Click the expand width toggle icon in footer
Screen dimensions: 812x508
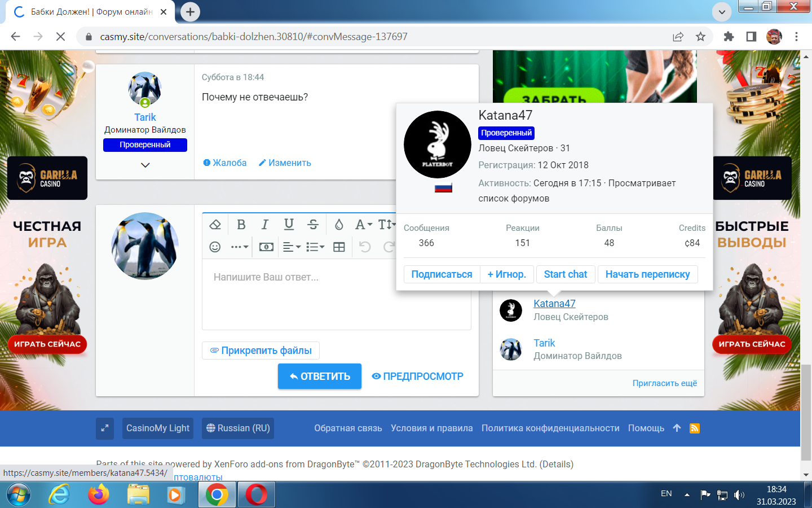click(x=105, y=428)
